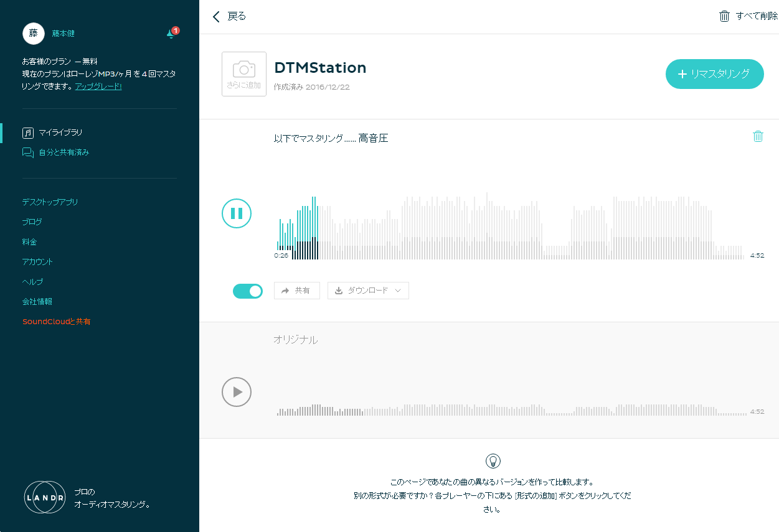Seek within the オリジナル waveform
The image size is (779, 532).
point(511,410)
